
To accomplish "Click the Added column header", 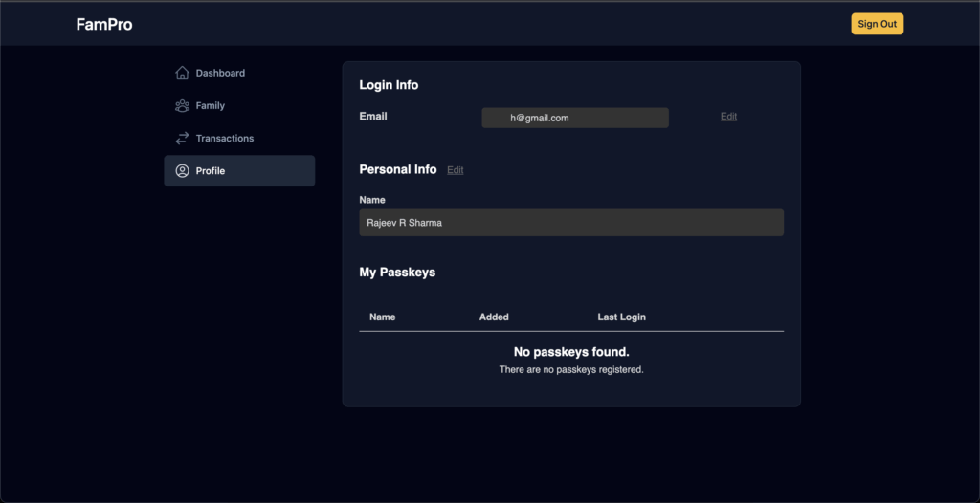I will click(x=494, y=317).
